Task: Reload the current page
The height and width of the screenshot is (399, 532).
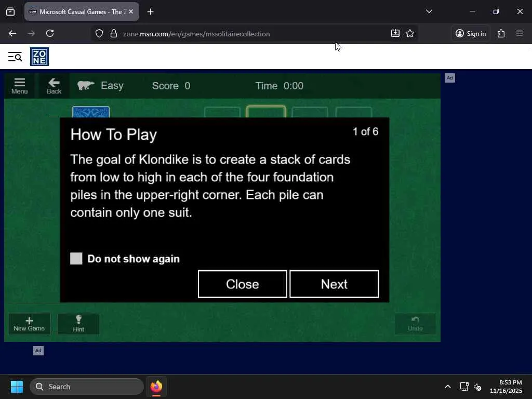Action: [50, 33]
